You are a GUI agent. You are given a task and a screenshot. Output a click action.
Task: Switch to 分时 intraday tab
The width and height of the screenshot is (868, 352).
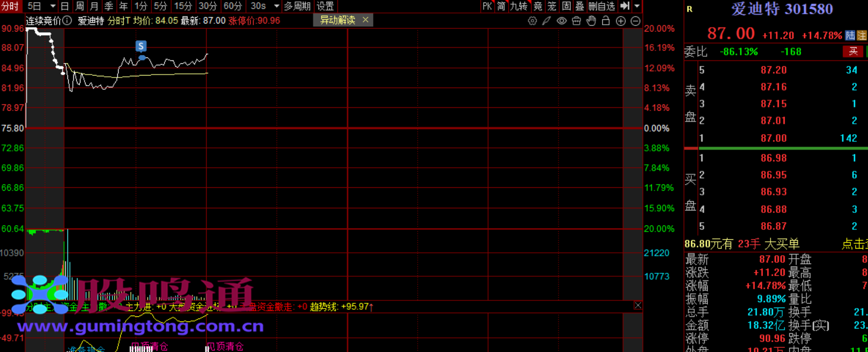(x=10, y=6)
